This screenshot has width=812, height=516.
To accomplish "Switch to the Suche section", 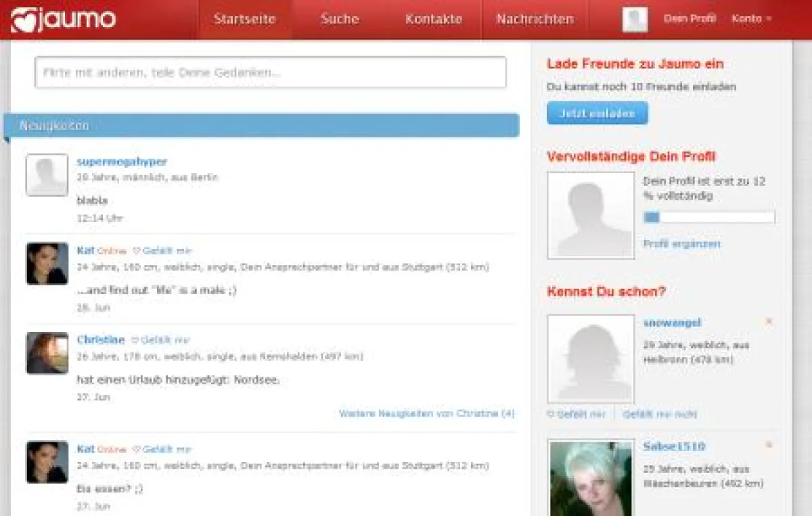I will point(339,20).
